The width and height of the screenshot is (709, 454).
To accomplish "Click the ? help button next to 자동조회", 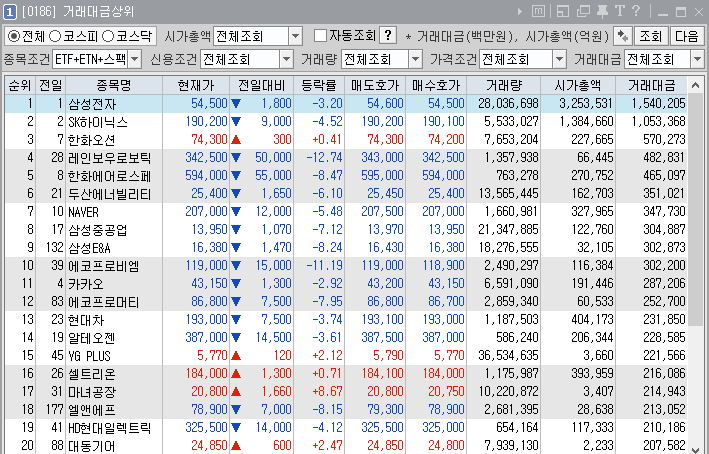I will pos(388,35).
